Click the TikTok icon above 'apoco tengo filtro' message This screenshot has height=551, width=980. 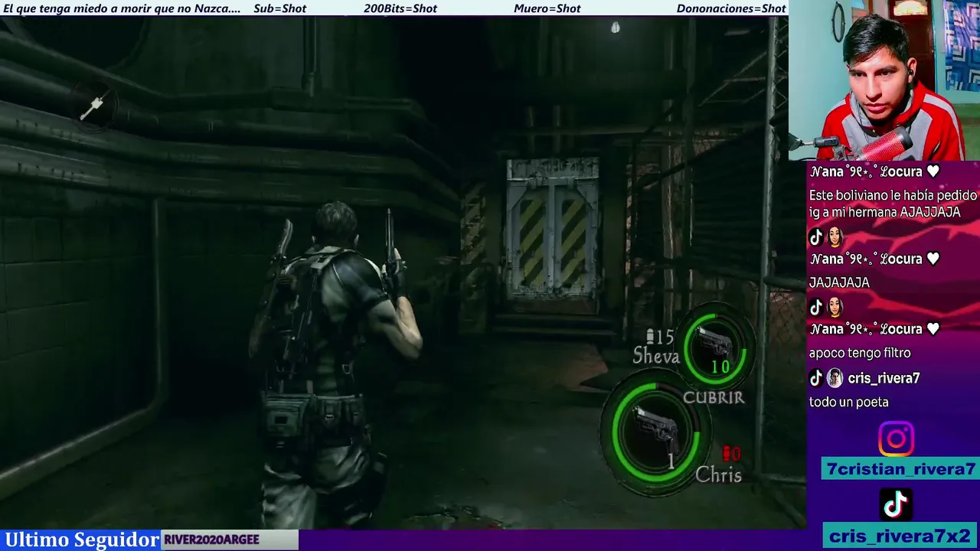[x=816, y=308]
